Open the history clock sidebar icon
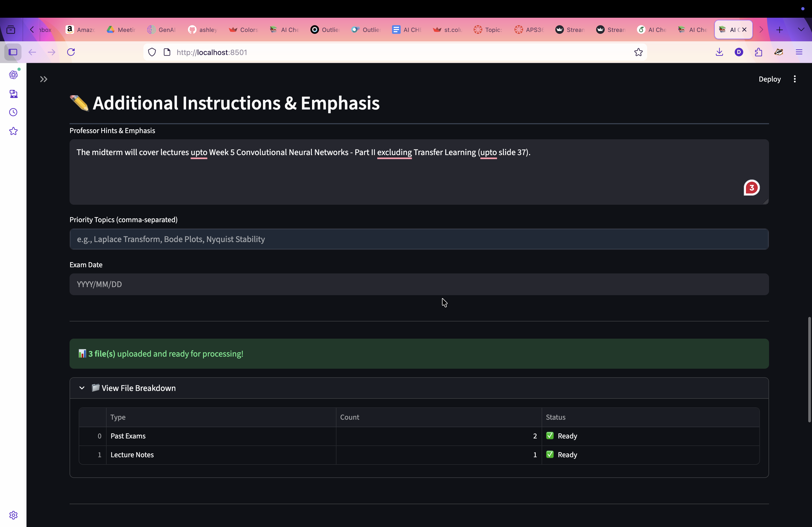Viewport: 812px width, 527px height. pos(13,112)
